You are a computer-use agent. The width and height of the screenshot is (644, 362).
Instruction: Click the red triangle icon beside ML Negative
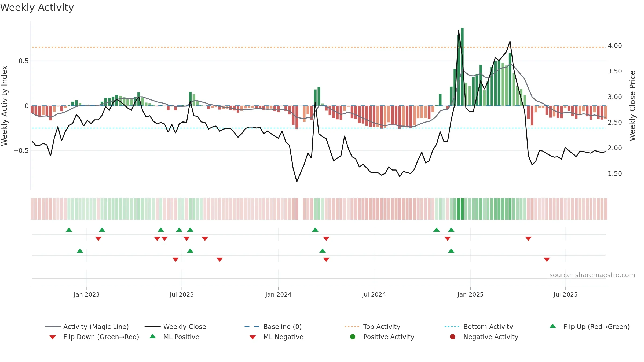tap(253, 337)
